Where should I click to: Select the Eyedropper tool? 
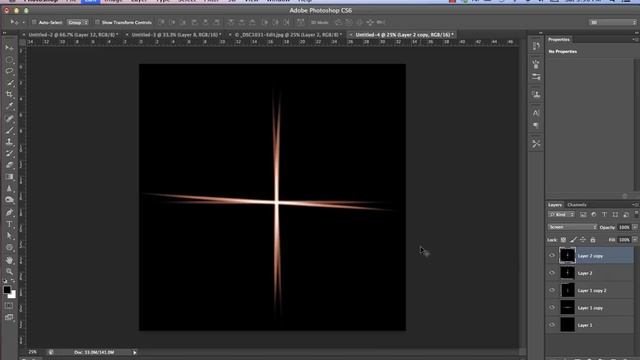pyautogui.click(x=9, y=106)
